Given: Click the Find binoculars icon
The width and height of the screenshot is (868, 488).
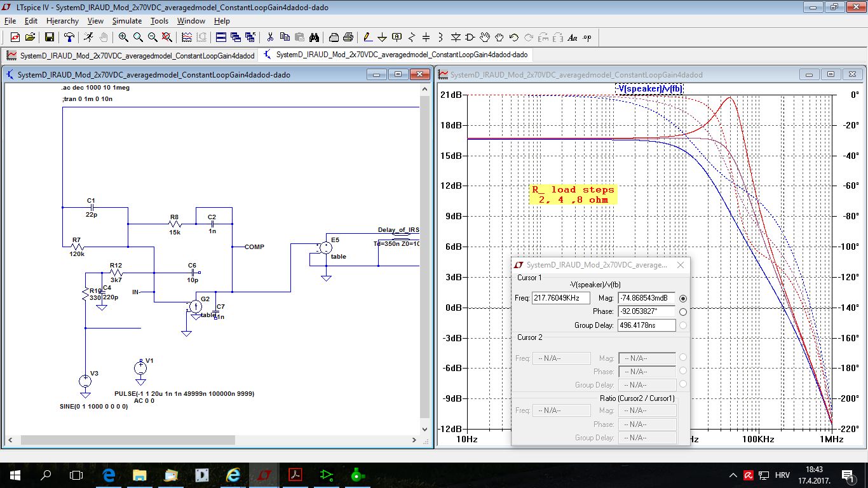Looking at the screenshot, I should tap(314, 37).
